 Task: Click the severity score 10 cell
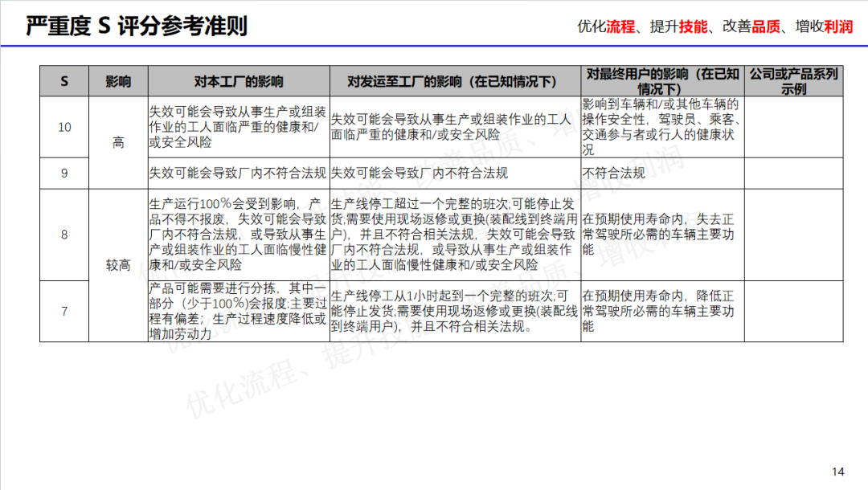click(x=64, y=127)
